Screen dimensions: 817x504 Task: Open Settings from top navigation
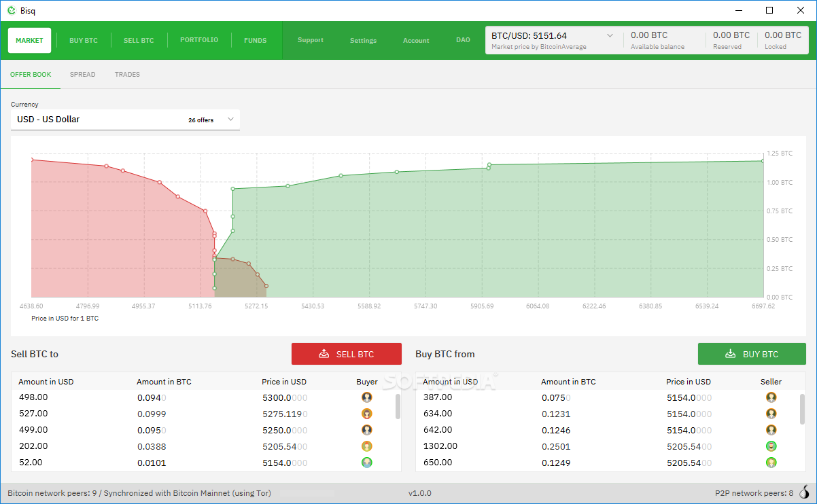(x=363, y=41)
